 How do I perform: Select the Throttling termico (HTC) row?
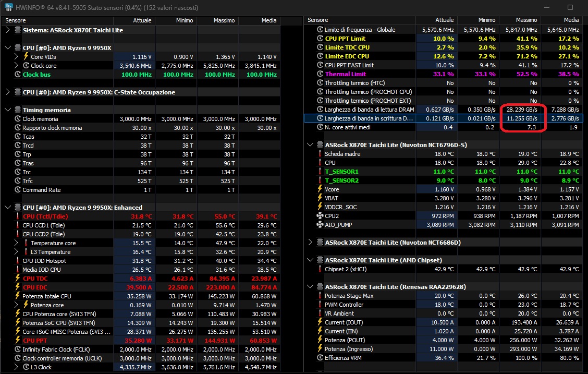[x=443, y=83]
